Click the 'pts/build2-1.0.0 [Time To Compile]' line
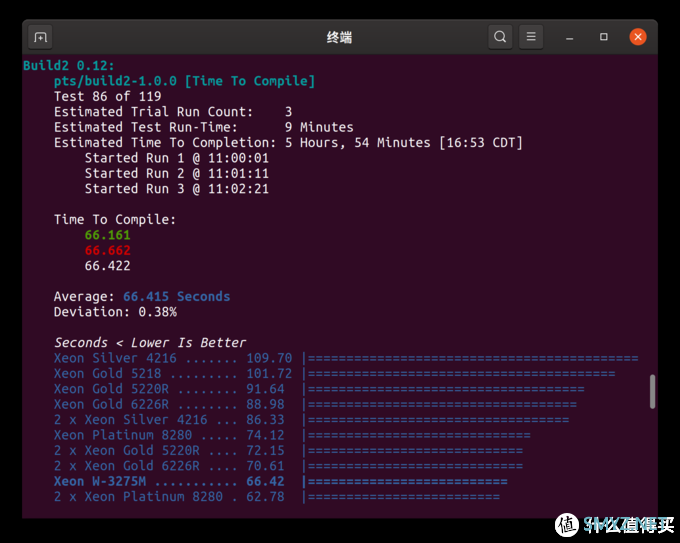 click(184, 81)
